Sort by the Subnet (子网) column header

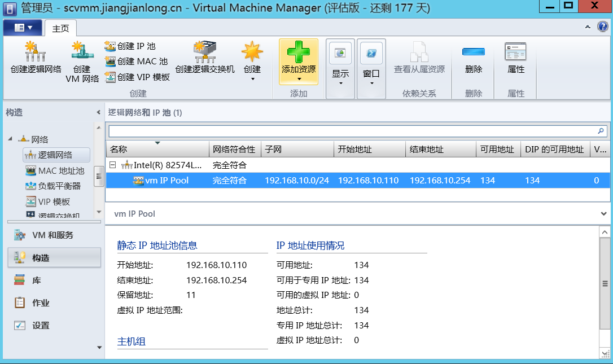point(297,150)
